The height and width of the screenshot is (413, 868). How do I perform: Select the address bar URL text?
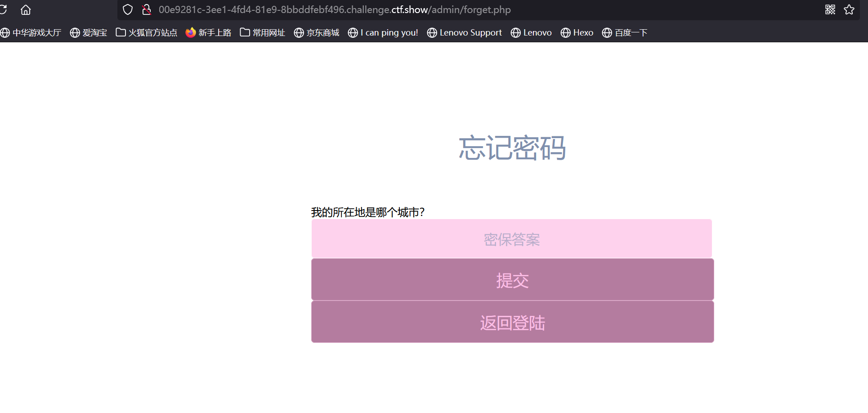(335, 9)
